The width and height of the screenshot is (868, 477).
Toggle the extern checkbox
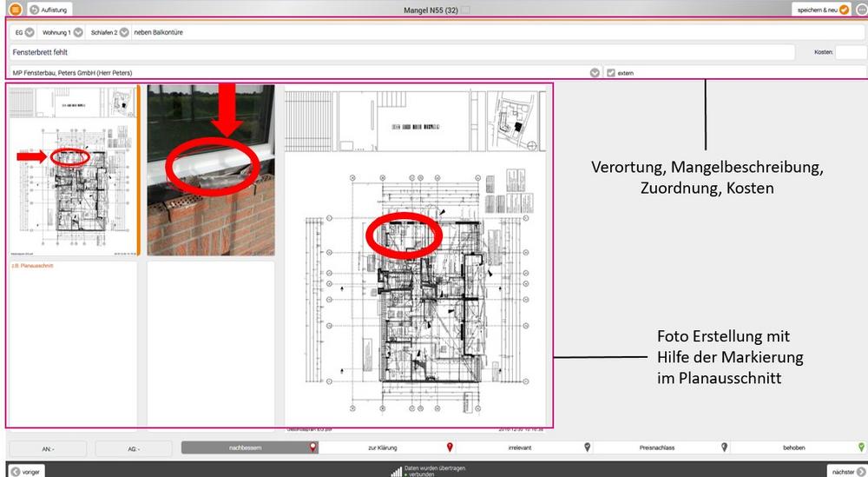point(610,73)
